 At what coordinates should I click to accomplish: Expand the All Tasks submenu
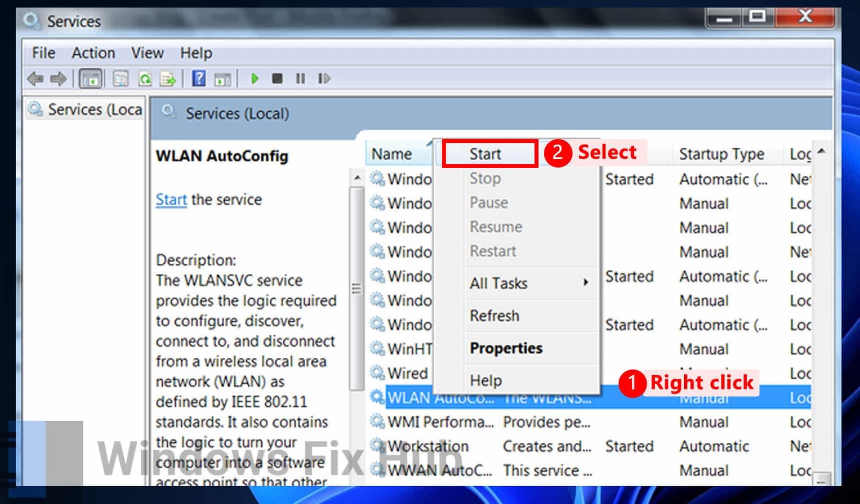516,283
